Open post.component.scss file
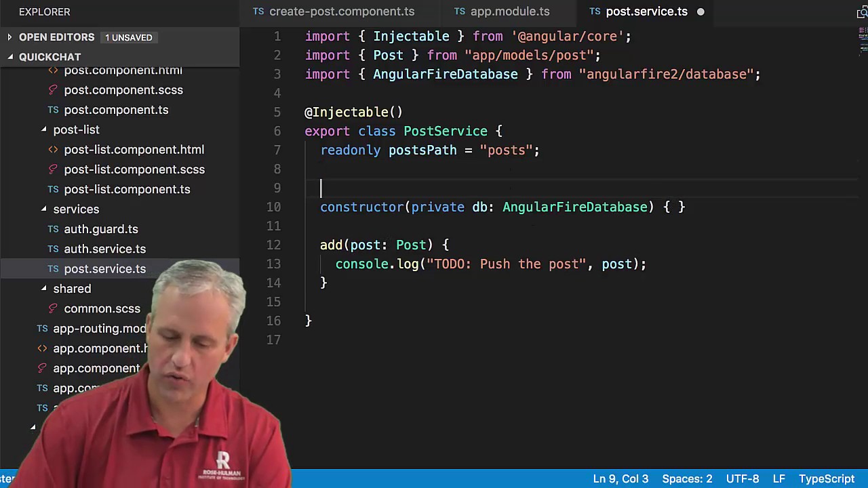The width and height of the screenshot is (868, 488). (123, 90)
